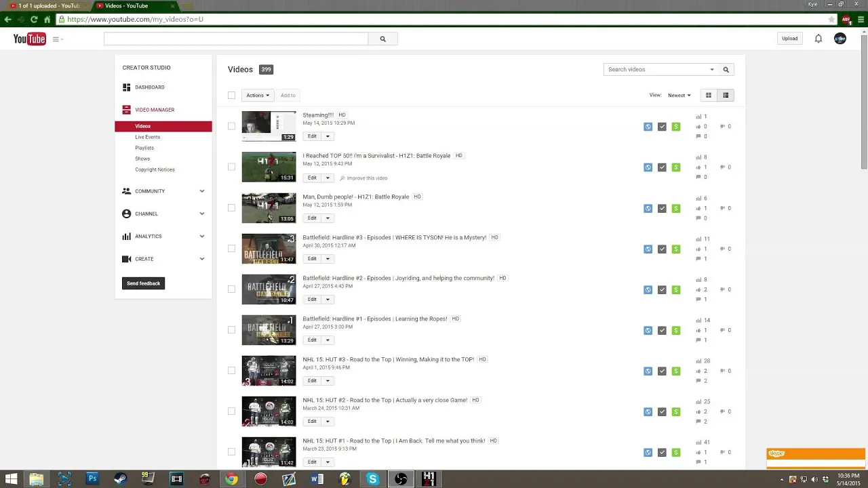Screen dimensions: 868x488
Task: Click the green monetization icon for Steaming!!!!
Action: 676,127
